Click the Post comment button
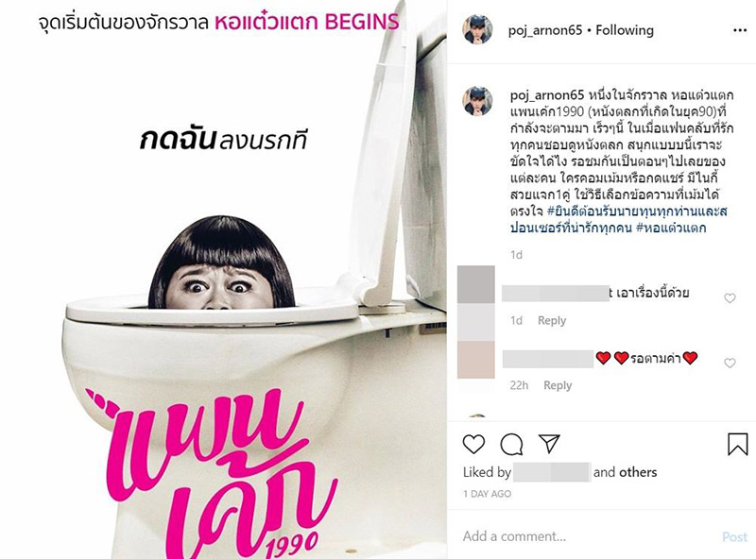Screen dimensions: 756x559 point(734,537)
